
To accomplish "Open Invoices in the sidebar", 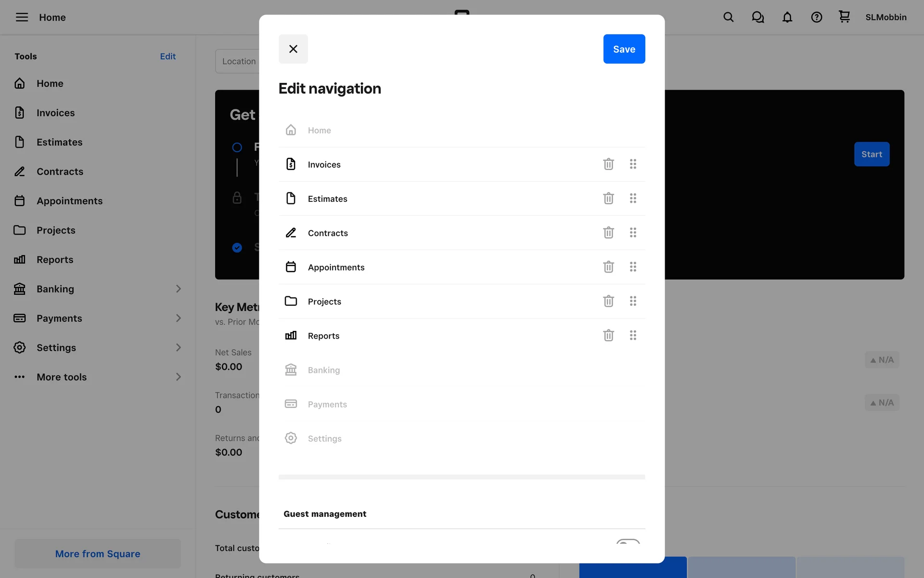I will 55,113.
